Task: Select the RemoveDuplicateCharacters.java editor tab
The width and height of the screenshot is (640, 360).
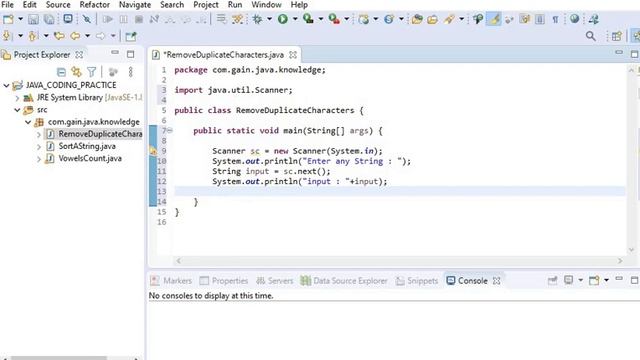Action: (223, 55)
